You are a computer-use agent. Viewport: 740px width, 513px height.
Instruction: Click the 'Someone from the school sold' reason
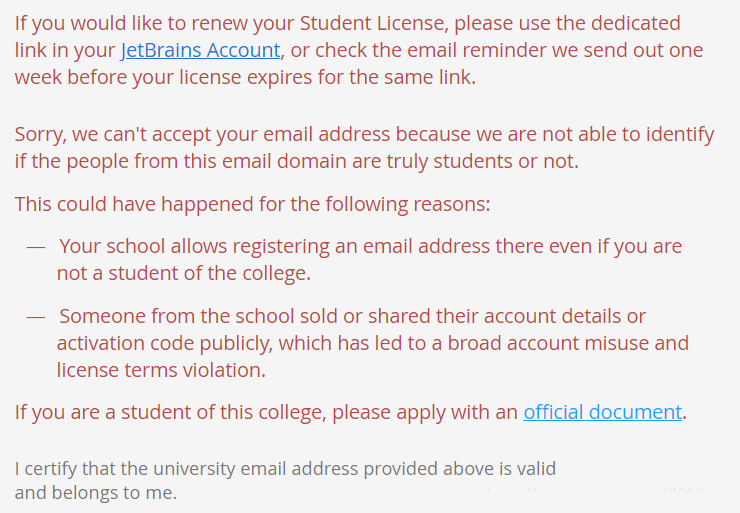point(352,317)
